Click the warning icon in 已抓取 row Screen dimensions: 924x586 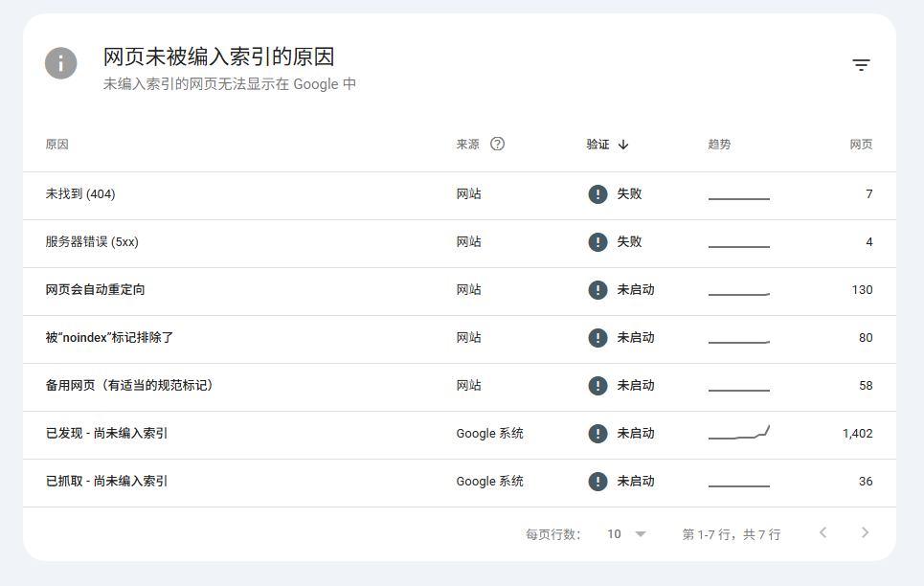(x=597, y=481)
